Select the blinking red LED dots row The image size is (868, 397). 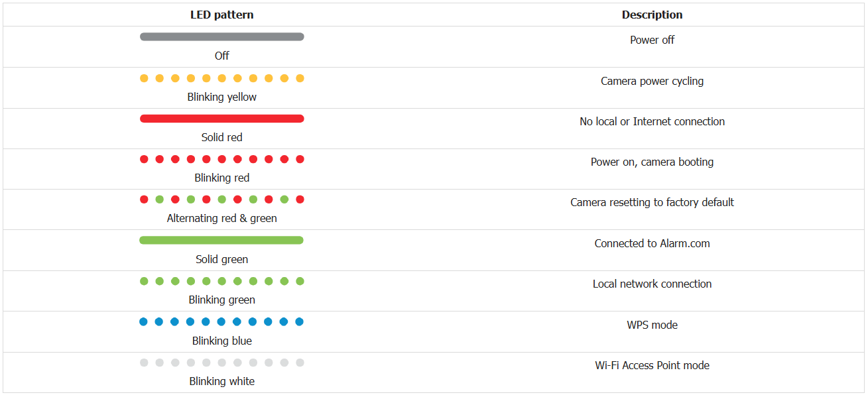click(x=221, y=159)
